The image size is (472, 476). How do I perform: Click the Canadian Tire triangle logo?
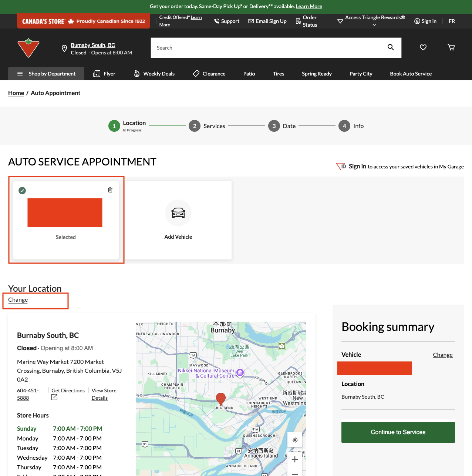(x=28, y=48)
